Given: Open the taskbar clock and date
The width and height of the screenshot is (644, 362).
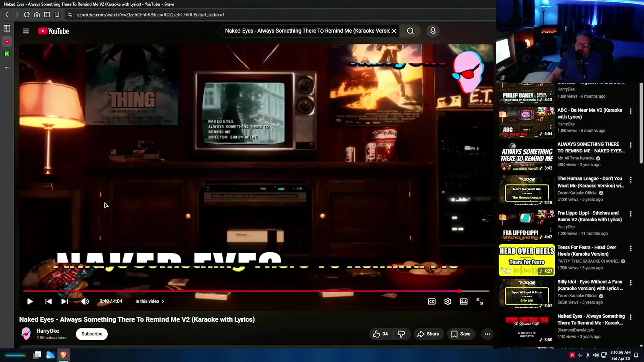Looking at the screenshot, I should click(620, 355).
